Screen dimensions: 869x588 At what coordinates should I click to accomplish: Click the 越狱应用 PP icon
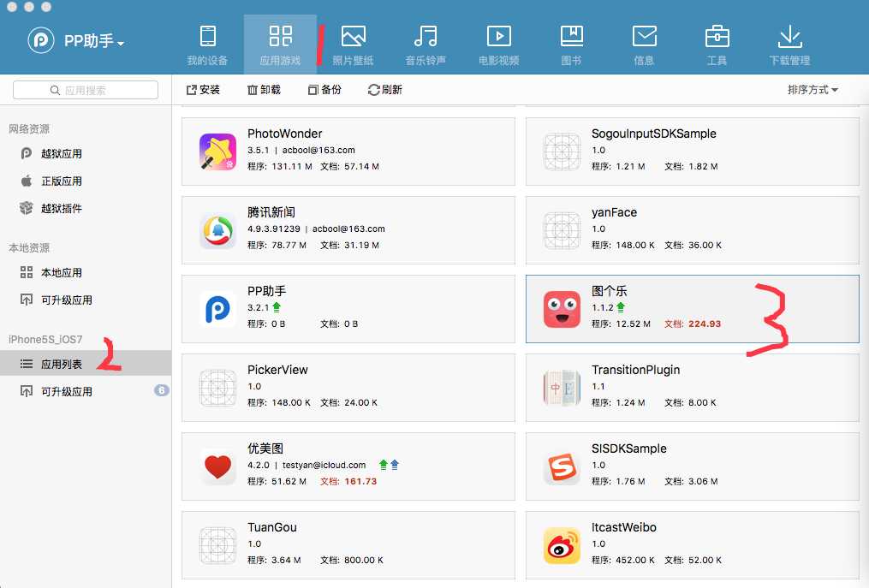tap(26, 153)
